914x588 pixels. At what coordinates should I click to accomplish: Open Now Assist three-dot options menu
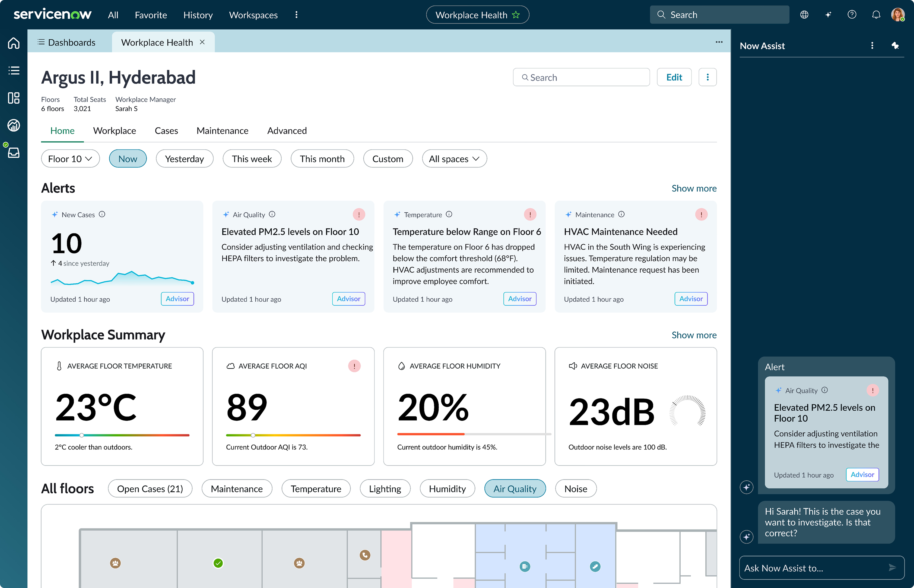point(872,46)
